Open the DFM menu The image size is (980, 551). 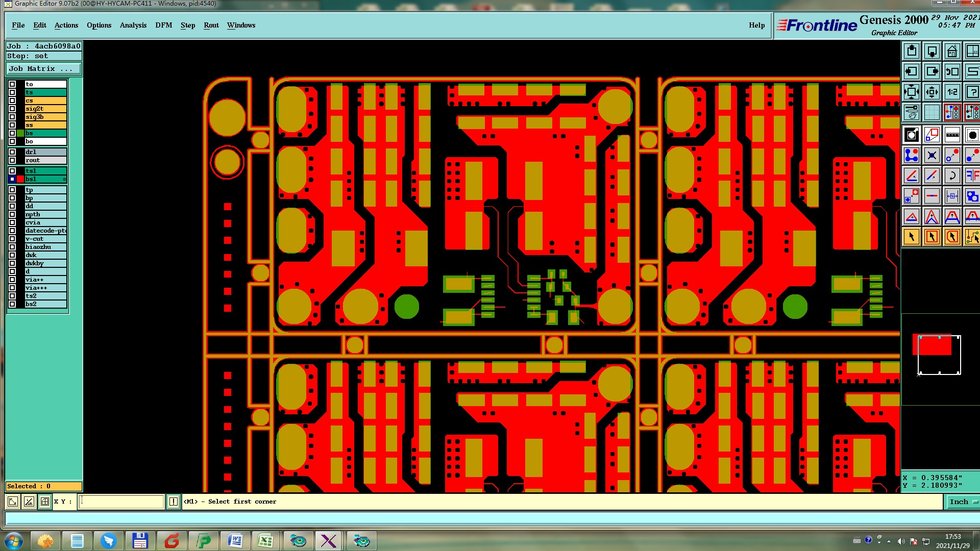click(x=163, y=26)
